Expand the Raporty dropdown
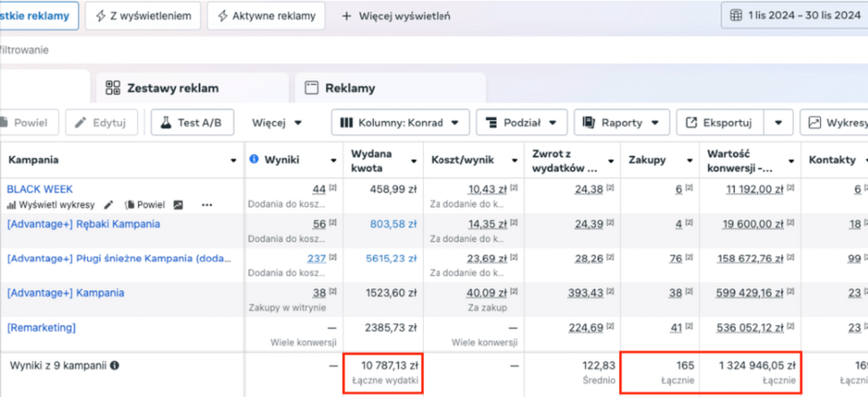The image size is (868, 397). click(622, 122)
